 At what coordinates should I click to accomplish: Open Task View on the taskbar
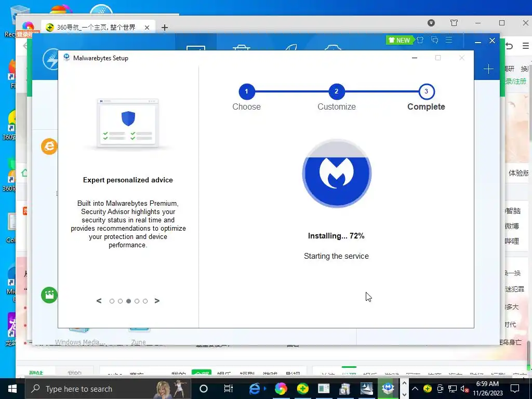point(229,389)
